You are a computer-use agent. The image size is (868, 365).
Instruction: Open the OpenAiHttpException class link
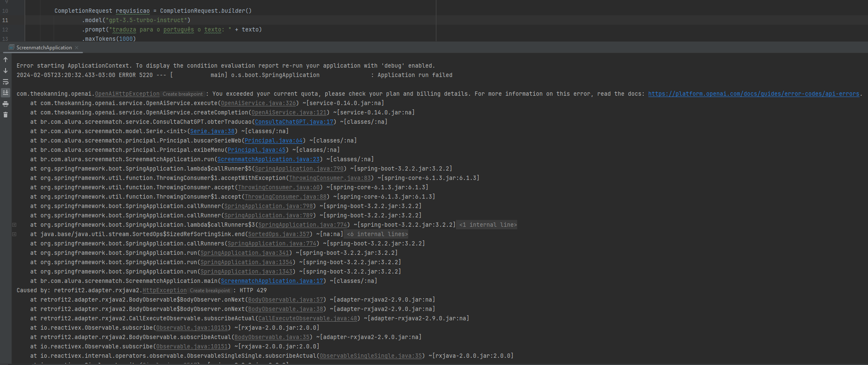click(127, 94)
